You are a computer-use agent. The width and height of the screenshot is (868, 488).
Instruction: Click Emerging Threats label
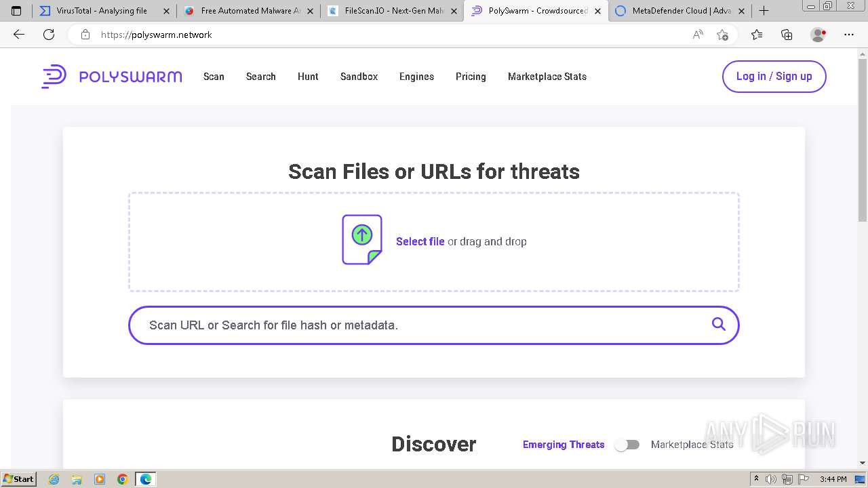point(564,445)
